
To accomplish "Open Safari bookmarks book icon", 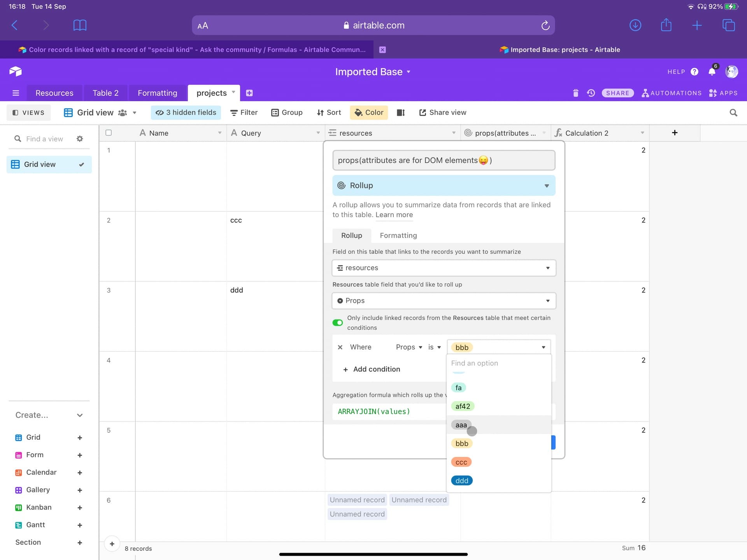I will (x=80, y=25).
